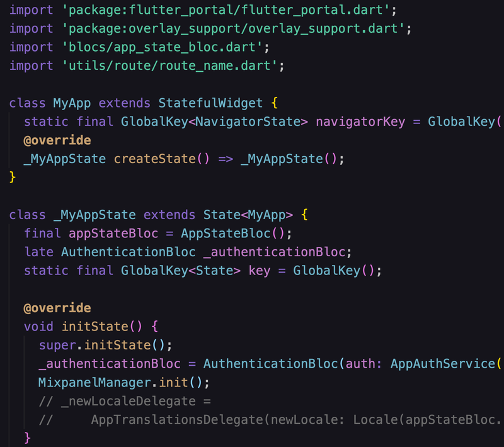Click the @override annotation above initState
The height and width of the screenshot is (447, 504).
pyautogui.click(x=57, y=308)
